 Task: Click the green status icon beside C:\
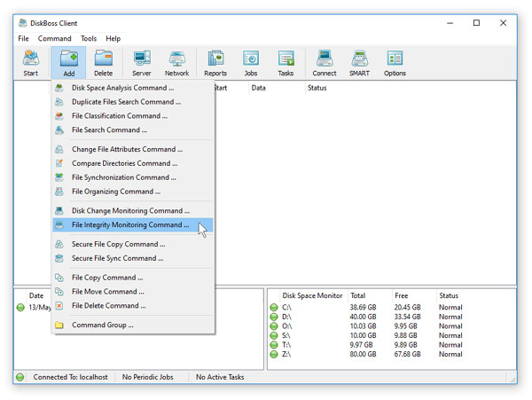[274, 308]
